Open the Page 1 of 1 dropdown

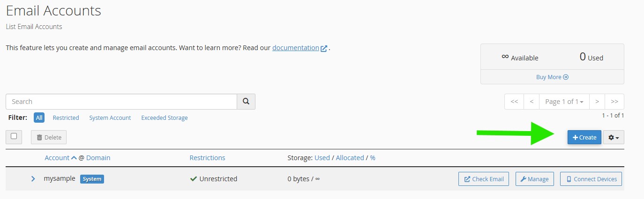tap(564, 102)
